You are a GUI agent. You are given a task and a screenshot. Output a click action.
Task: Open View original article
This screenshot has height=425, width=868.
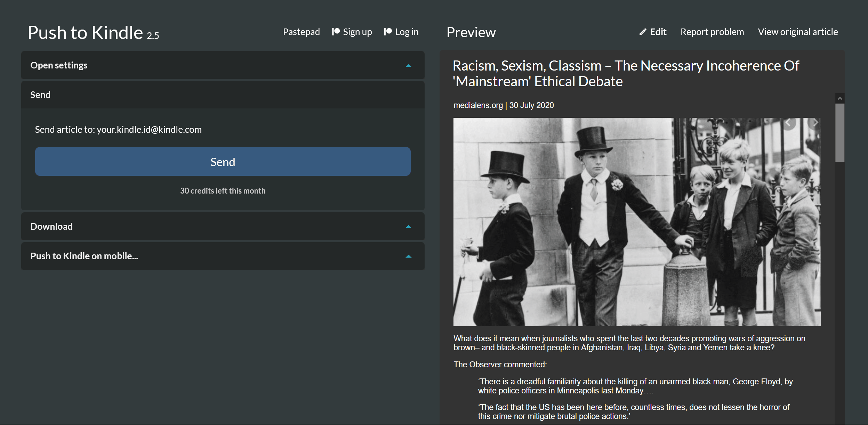coord(798,32)
